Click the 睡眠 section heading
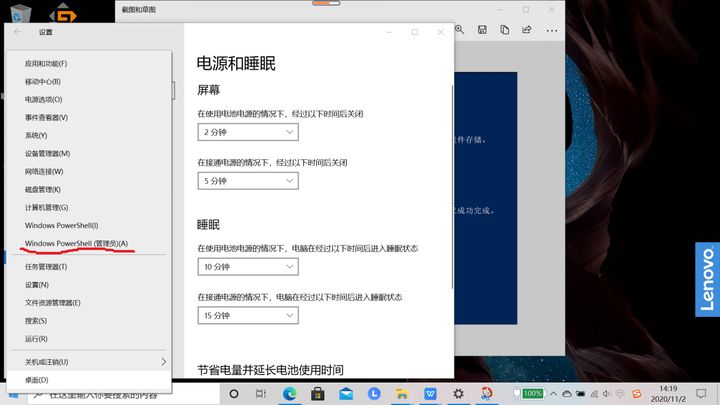This screenshot has width=720, height=405. (x=208, y=225)
